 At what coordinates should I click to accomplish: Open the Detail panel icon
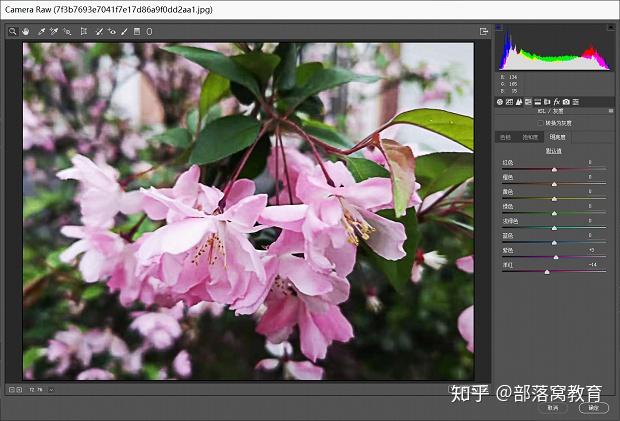point(519,102)
